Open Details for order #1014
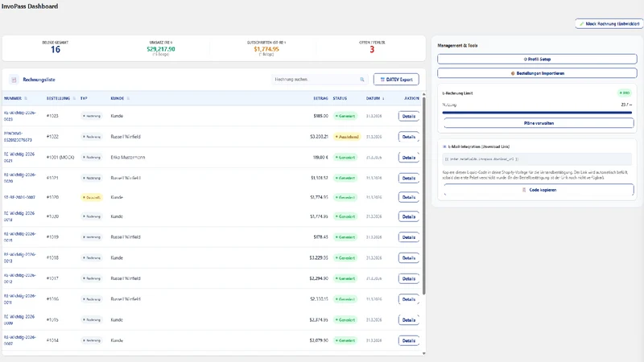 (x=409, y=340)
